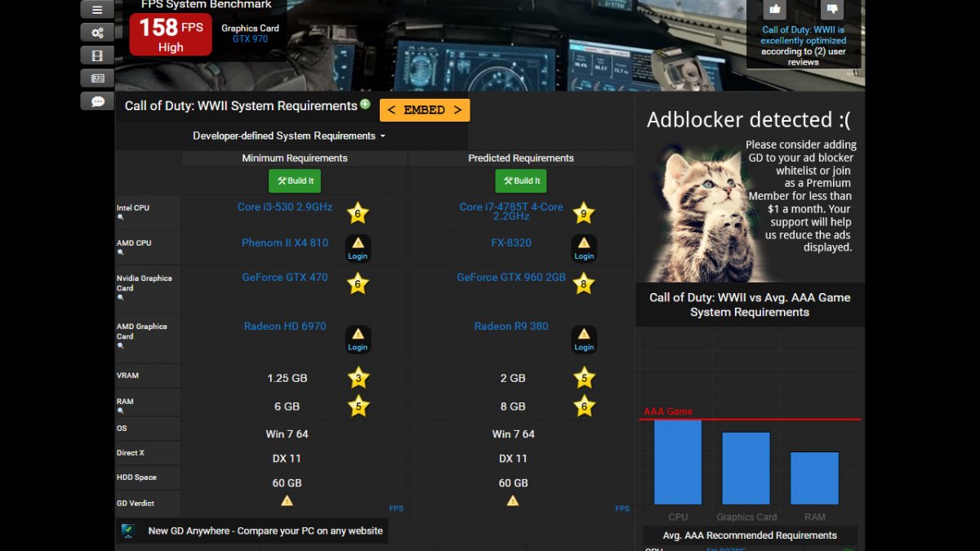The width and height of the screenshot is (980, 551).
Task: Click the green plus icon beside System Requirements
Action: pos(365,104)
